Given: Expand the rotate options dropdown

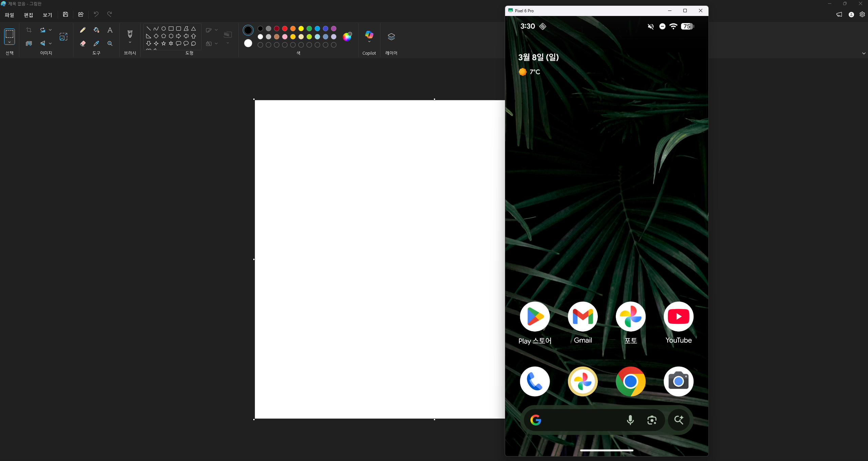Looking at the screenshot, I should 50,30.
